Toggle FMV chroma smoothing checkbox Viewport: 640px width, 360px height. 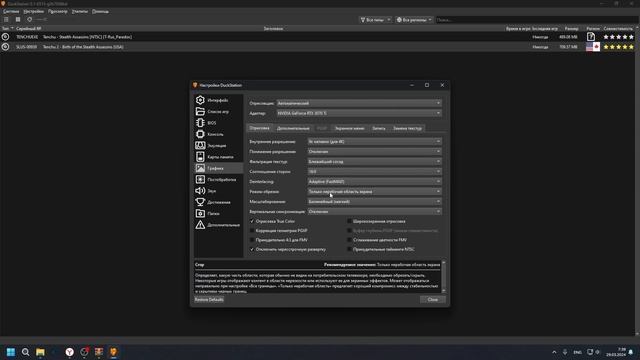click(349, 240)
